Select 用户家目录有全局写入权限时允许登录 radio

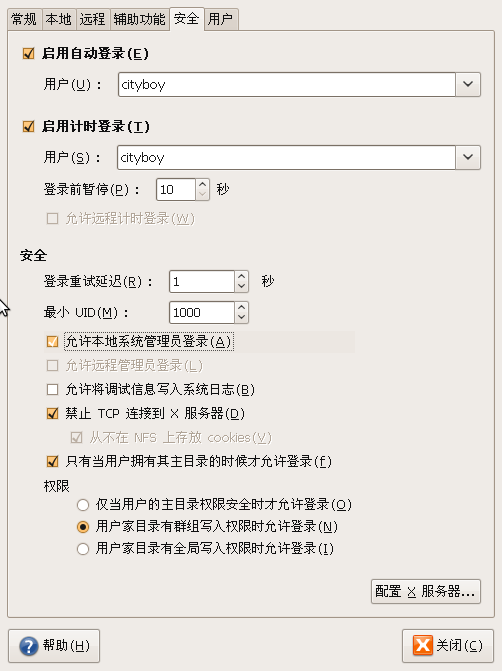(x=83, y=549)
